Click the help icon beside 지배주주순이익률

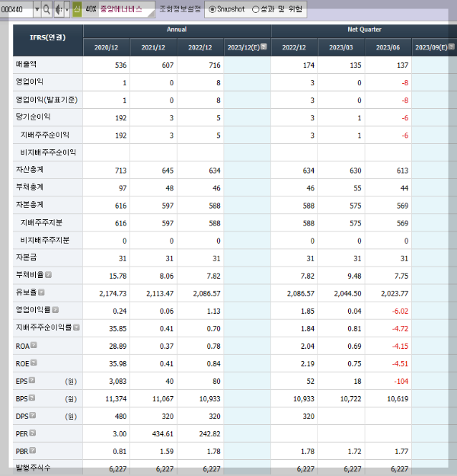point(76,327)
